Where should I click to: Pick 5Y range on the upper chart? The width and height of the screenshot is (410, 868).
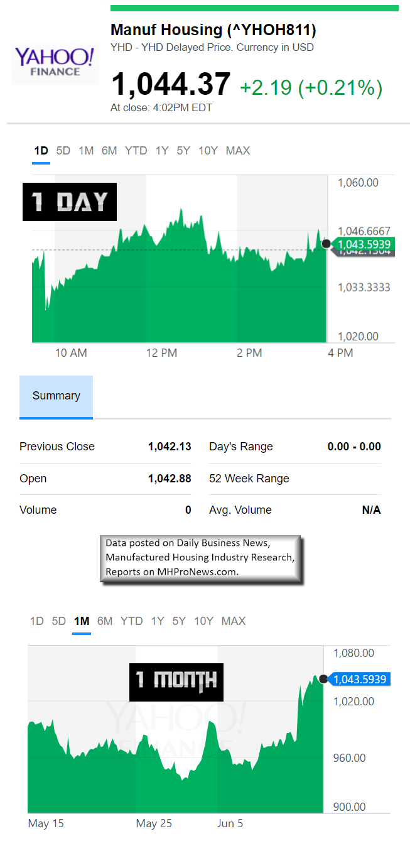click(x=183, y=151)
